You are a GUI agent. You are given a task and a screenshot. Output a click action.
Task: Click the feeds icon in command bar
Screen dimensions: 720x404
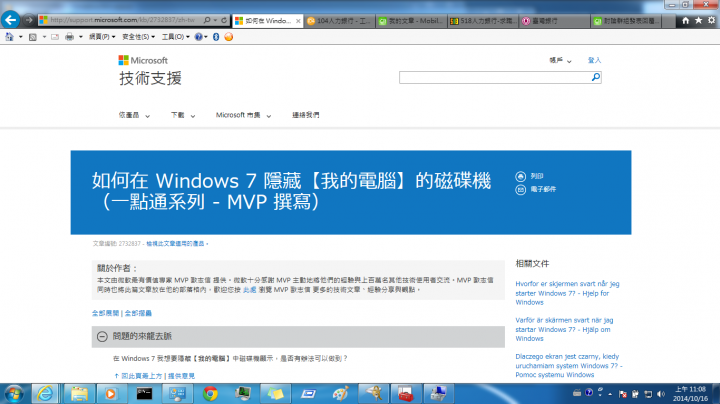click(x=33, y=37)
